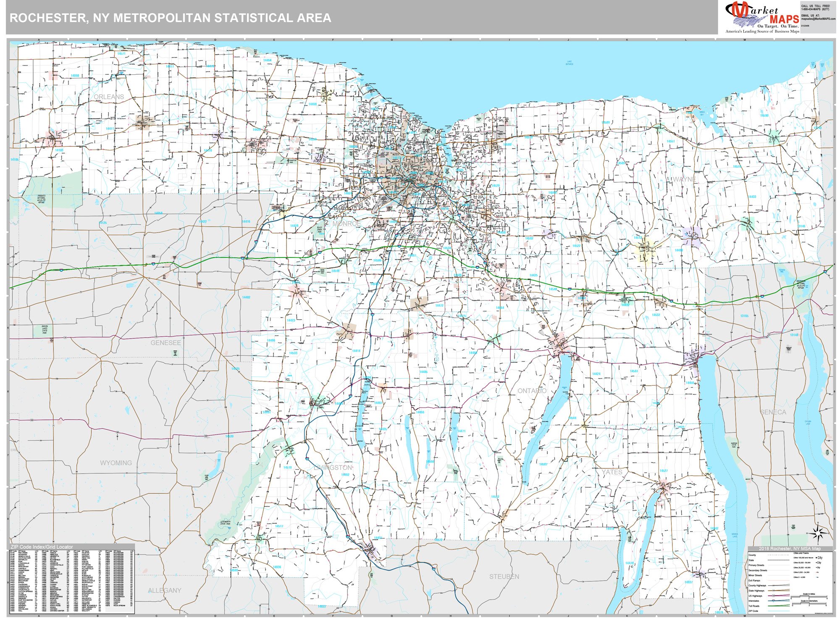Image resolution: width=840 pixels, height=618 pixels.
Task: Select the WAYNE county label
Action: tap(684, 179)
